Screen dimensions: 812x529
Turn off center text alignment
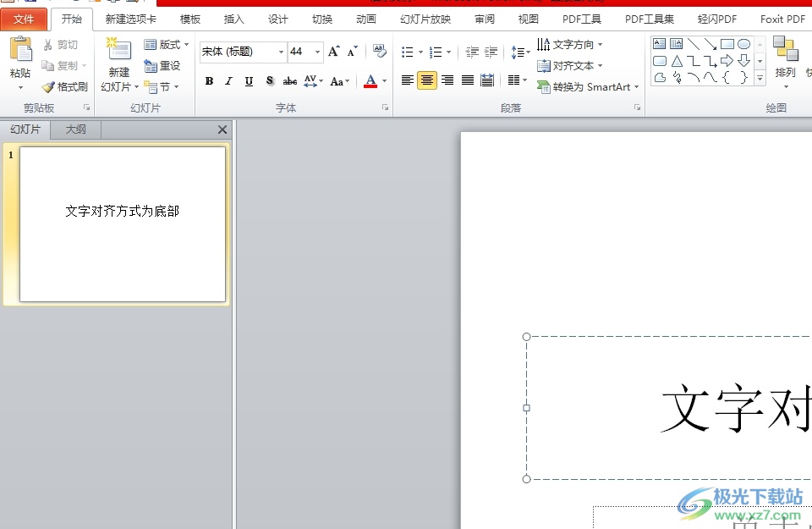[x=426, y=80]
